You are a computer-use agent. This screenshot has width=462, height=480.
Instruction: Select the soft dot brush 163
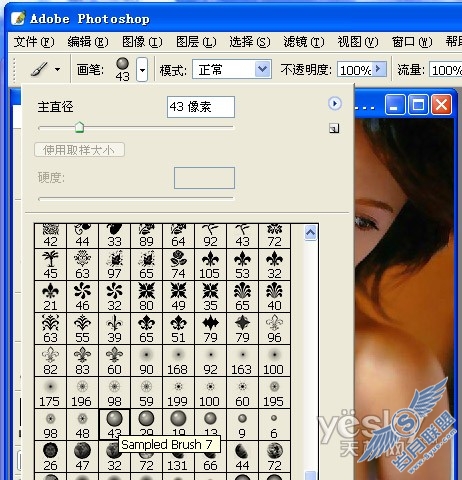[x=242, y=361]
